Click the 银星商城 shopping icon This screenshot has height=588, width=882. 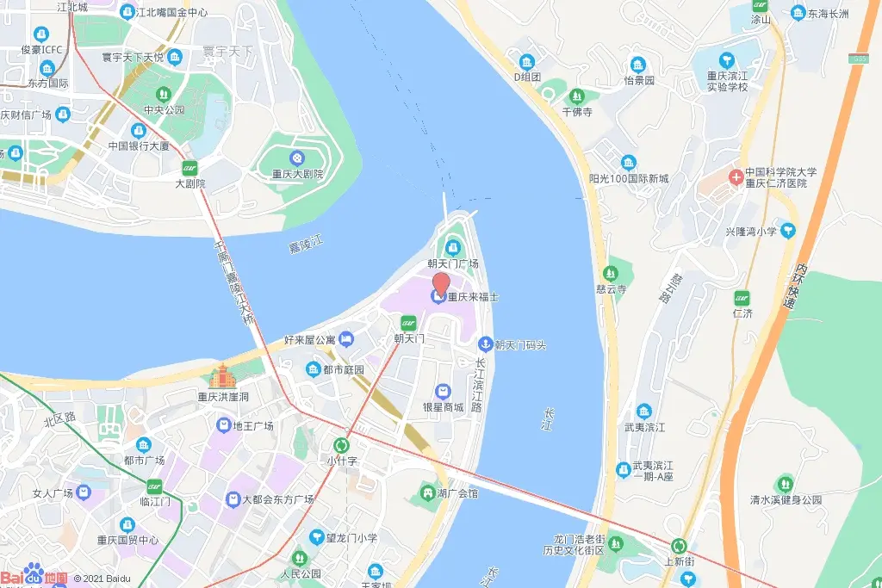[443, 391]
